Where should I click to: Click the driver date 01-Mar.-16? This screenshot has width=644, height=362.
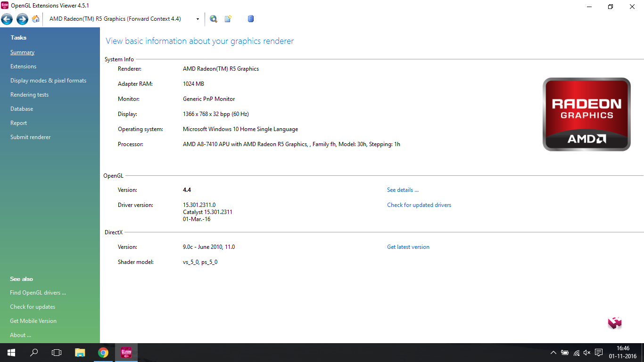[197, 219]
